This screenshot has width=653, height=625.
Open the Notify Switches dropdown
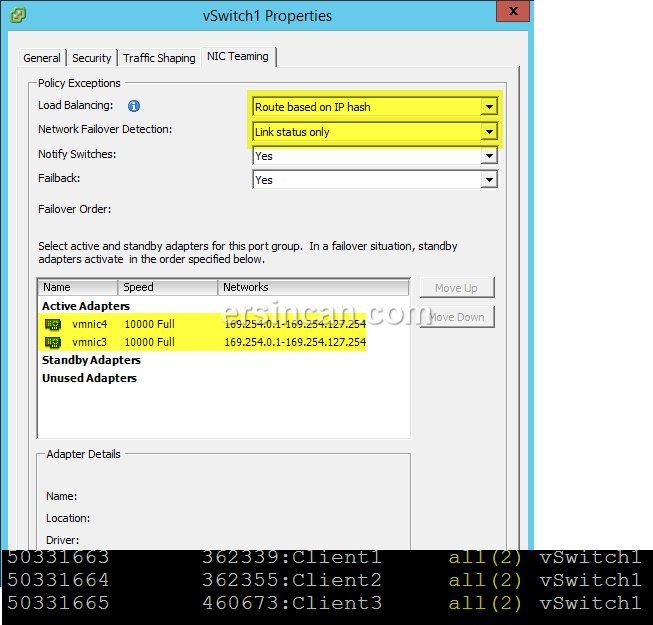(x=488, y=156)
